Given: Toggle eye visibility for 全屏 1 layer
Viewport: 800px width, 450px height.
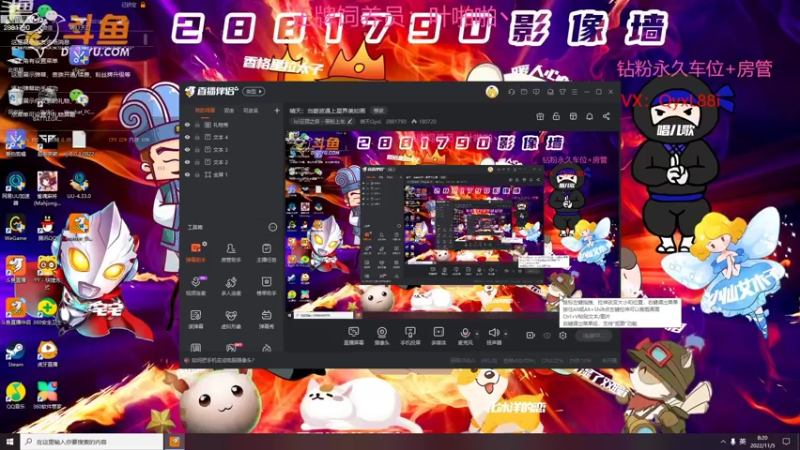Looking at the screenshot, I should coord(187,174).
